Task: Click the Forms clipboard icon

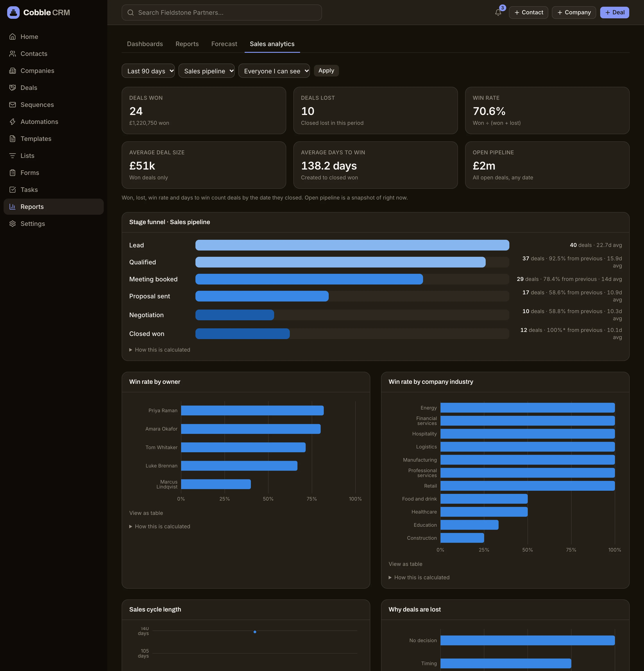Action: point(13,173)
